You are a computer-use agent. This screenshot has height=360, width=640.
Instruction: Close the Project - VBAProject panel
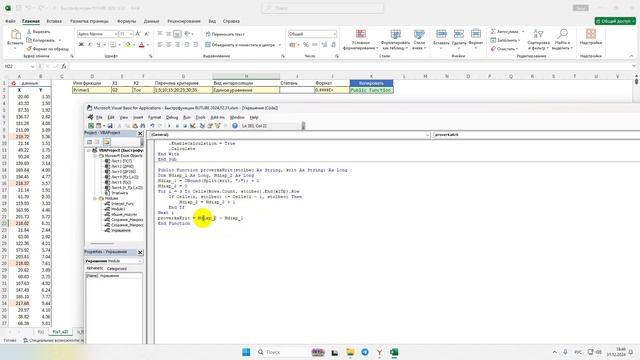tap(140, 133)
